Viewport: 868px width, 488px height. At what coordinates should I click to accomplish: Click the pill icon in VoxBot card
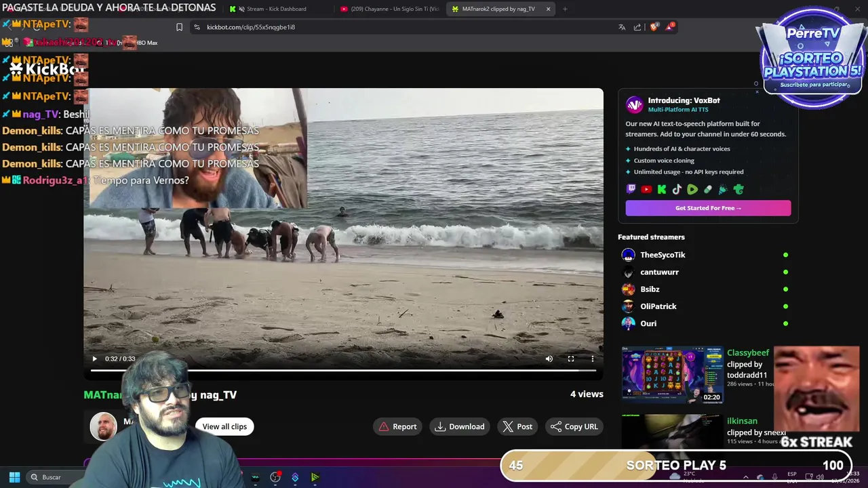pos(708,190)
